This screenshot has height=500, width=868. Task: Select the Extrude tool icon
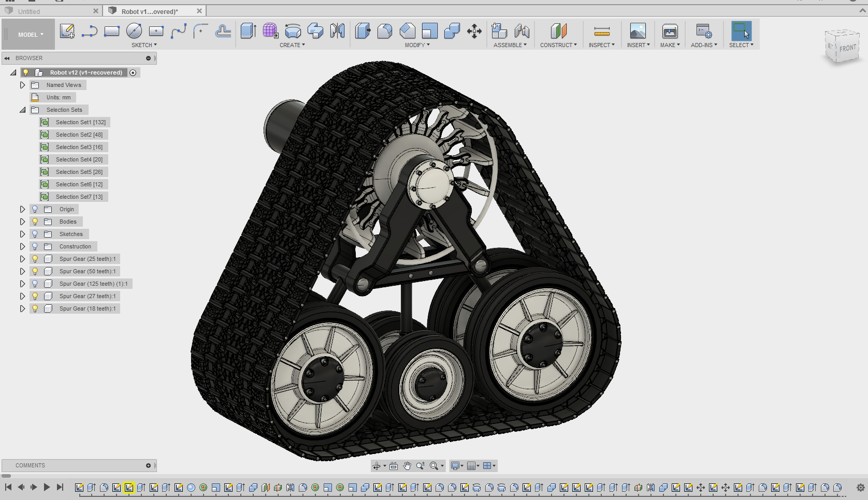[x=248, y=31]
